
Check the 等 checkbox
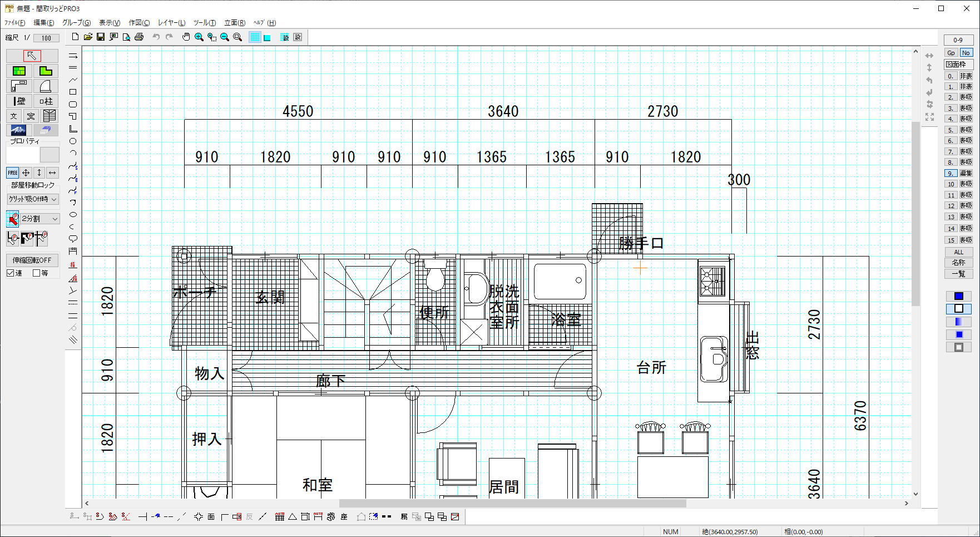[x=37, y=273]
